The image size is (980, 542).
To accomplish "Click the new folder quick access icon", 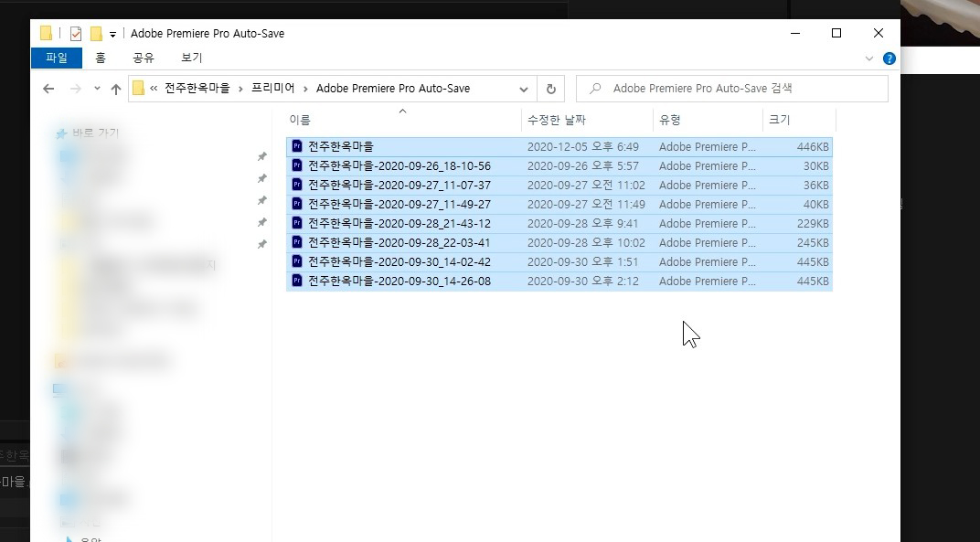I will click(x=96, y=33).
